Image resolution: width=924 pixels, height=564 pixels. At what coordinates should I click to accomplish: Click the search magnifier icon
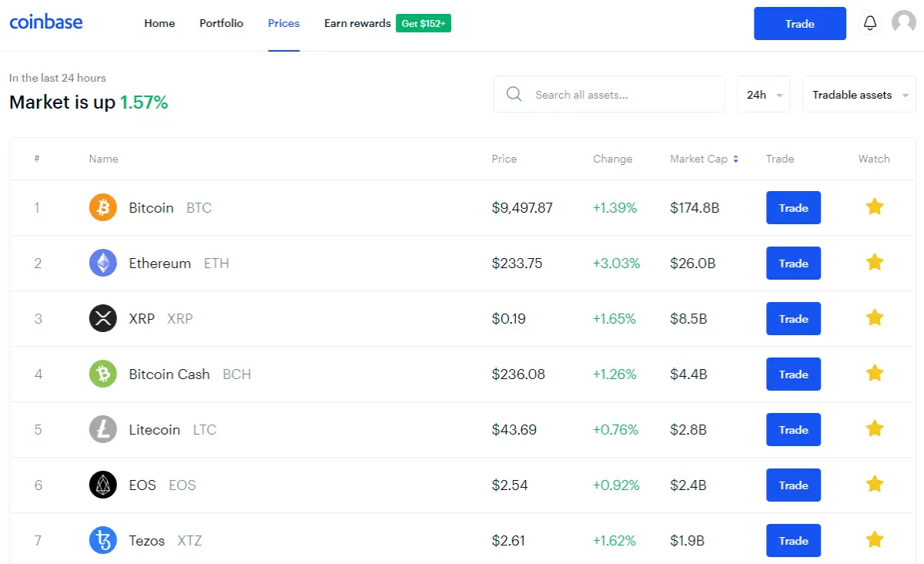tap(514, 94)
